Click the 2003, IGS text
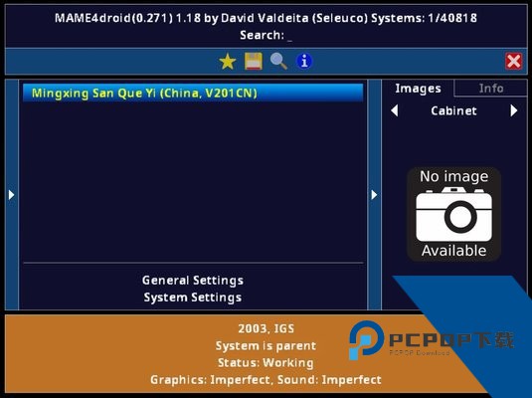Image resolution: width=532 pixels, height=398 pixels. (266, 328)
